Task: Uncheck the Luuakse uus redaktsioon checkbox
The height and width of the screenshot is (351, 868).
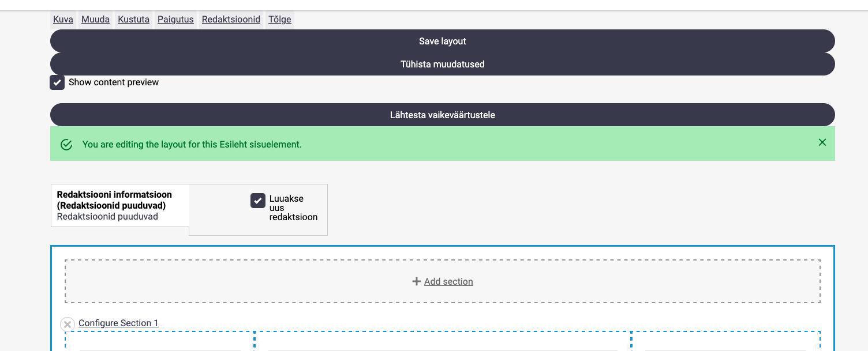Action: 258,201
